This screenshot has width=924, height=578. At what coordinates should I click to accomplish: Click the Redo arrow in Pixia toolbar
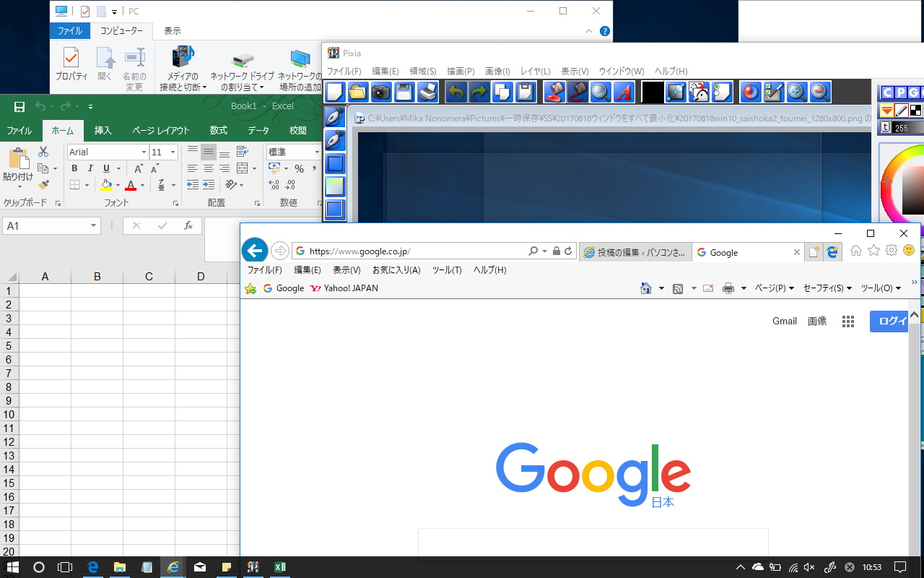[x=479, y=92]
